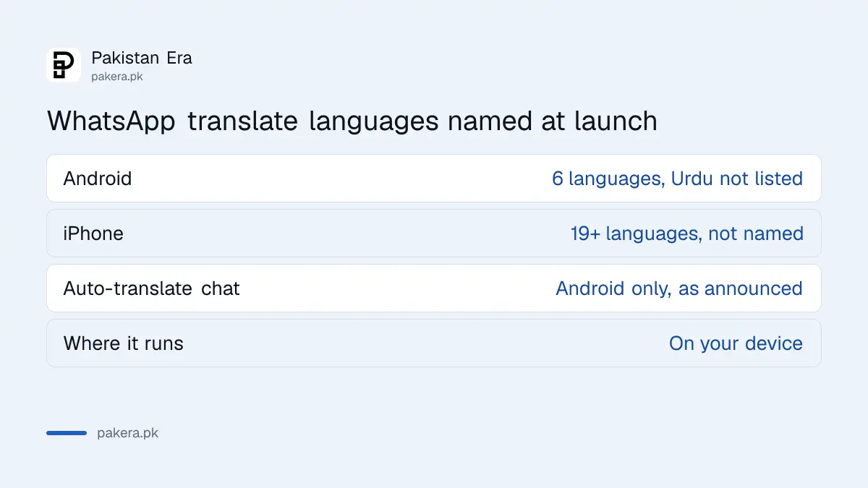
Task: Click the 'On your device' value
Action: [x=736, y=343]
